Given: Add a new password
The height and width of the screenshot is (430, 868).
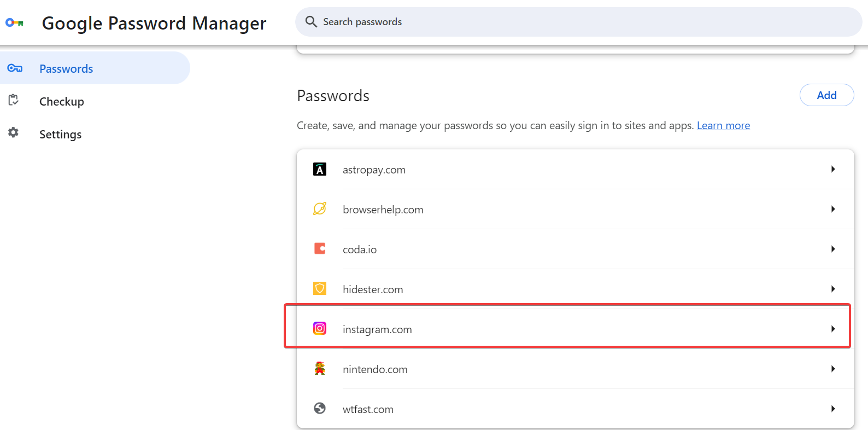Looking at the screenshot, I should click(826, 95).
